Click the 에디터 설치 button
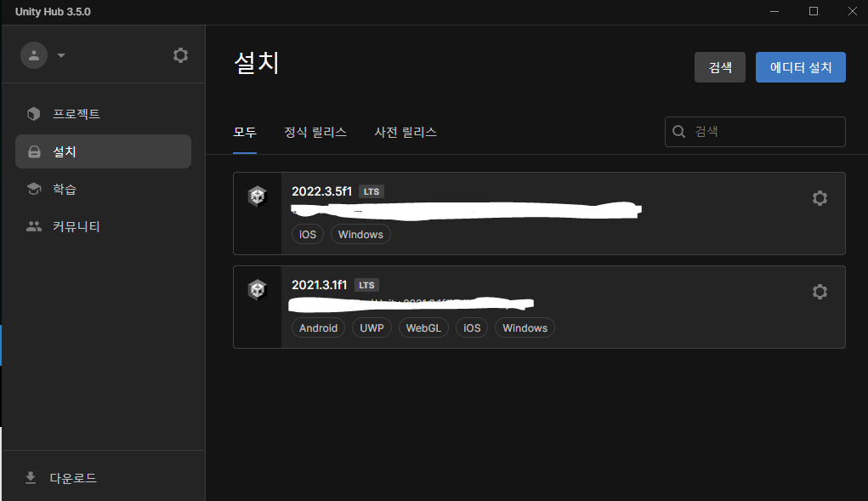868x501 pixels. click(801, 67)
